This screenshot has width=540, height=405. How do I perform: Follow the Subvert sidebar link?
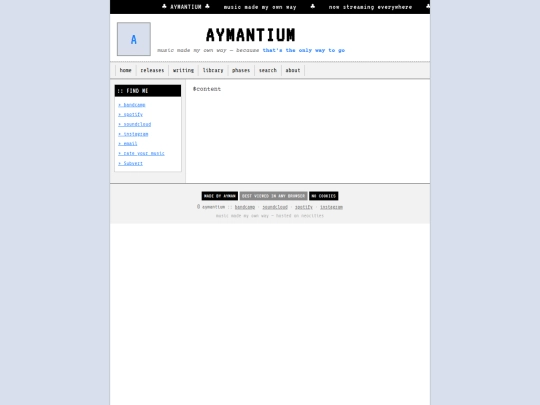coord(130,163)
